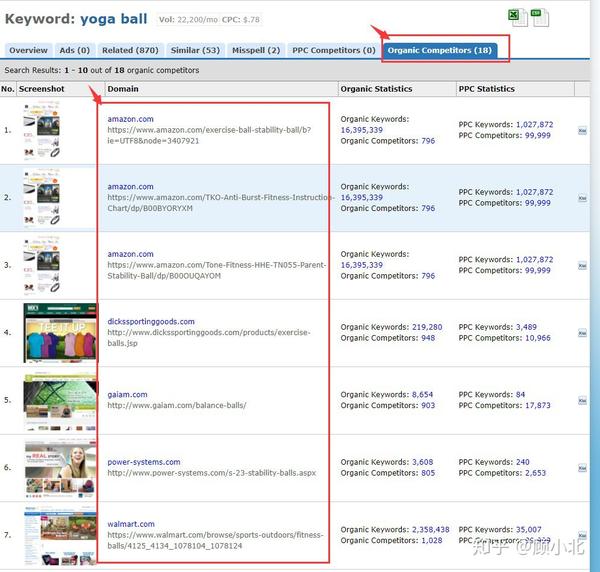This screenshot has width=600, height=572.
Task: Open the PPC Competitors (0) tab
Action: click(334, 50)
